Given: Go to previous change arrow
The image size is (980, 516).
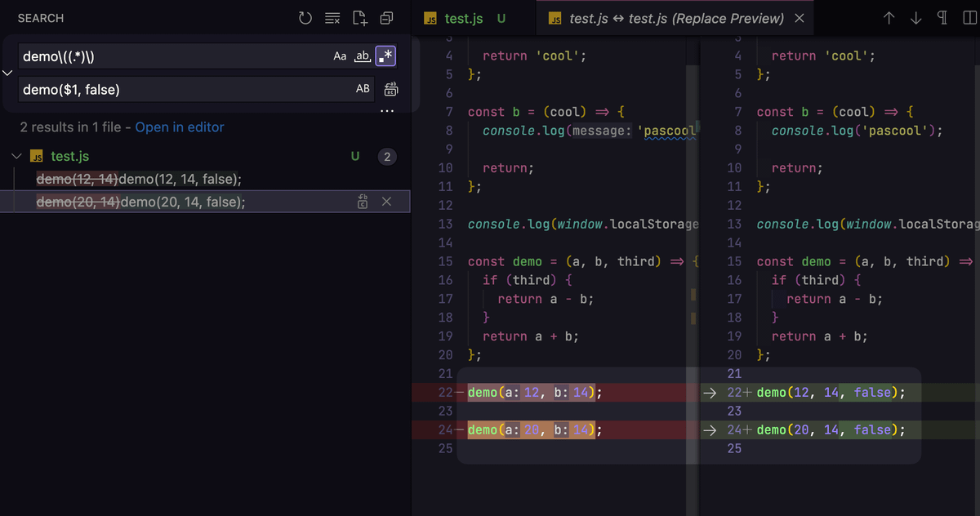Looking at the screenshot, I should pos(889,18).
